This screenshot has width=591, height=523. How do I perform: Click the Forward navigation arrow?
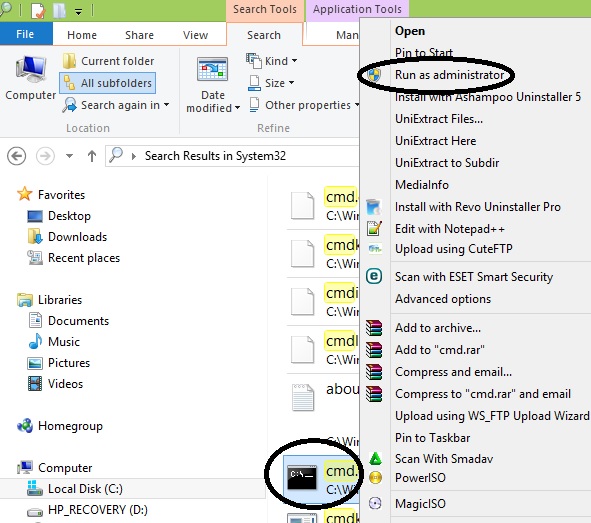tap(45, 156)
